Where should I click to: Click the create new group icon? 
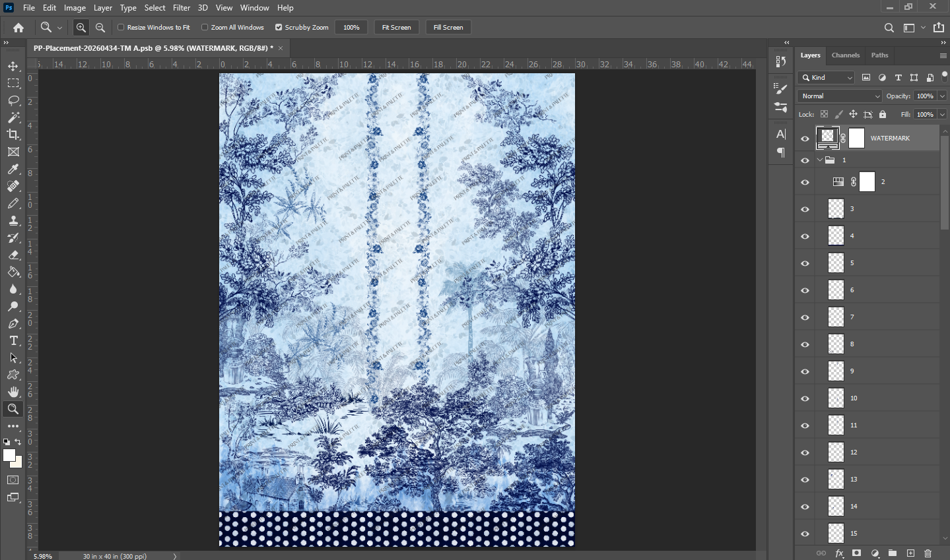[893, 553]
